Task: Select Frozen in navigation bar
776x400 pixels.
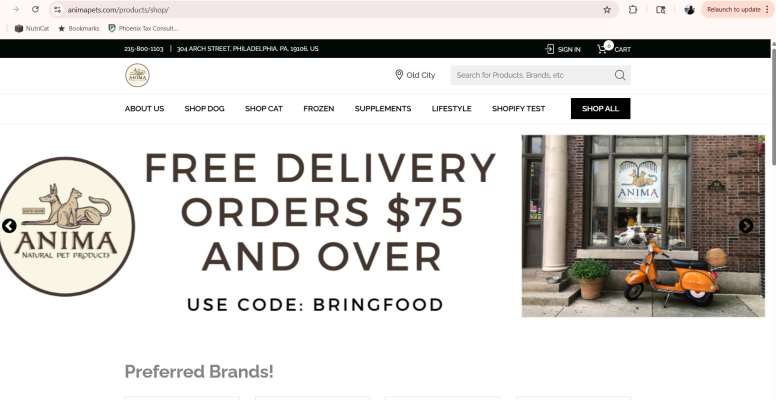Action: pyautogui.click(x=319, y=108)
